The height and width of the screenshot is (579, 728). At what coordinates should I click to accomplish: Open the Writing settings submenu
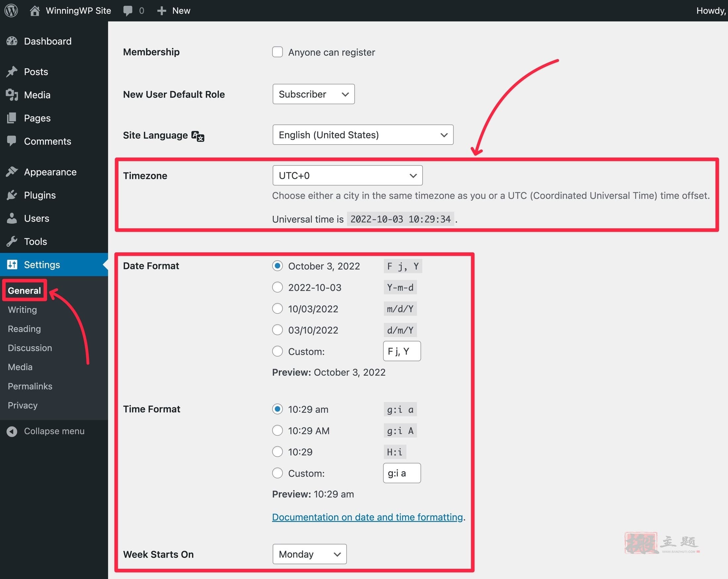pos(22,310)
